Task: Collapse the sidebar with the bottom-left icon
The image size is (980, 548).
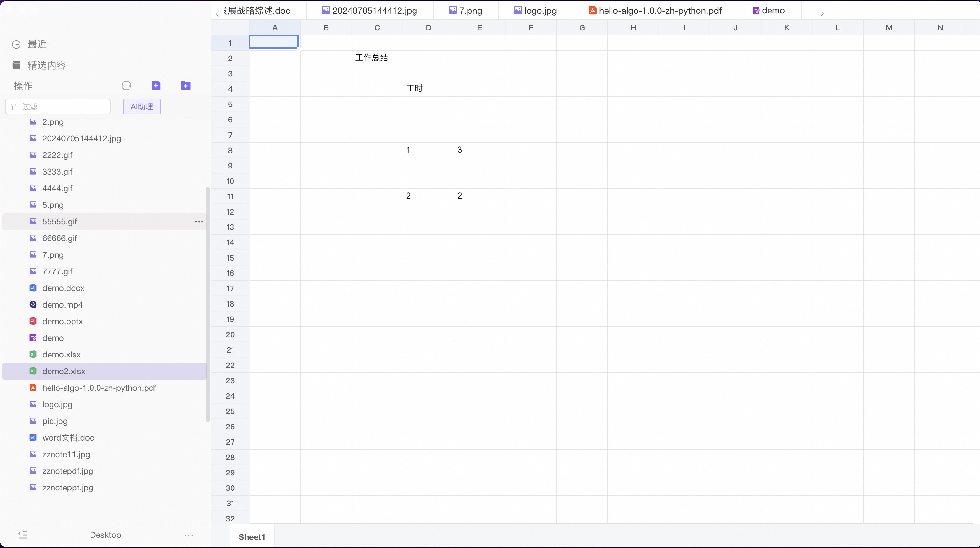Action: [22, 535]
